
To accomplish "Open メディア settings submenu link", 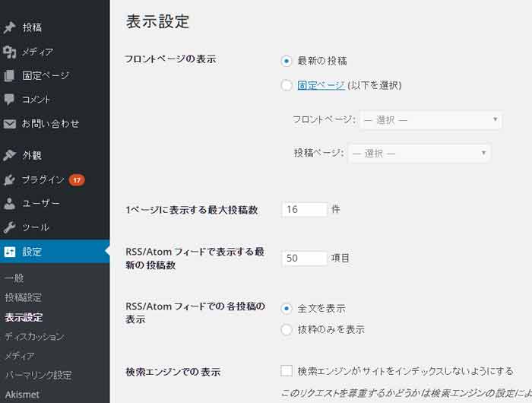I will pos(19,356).
